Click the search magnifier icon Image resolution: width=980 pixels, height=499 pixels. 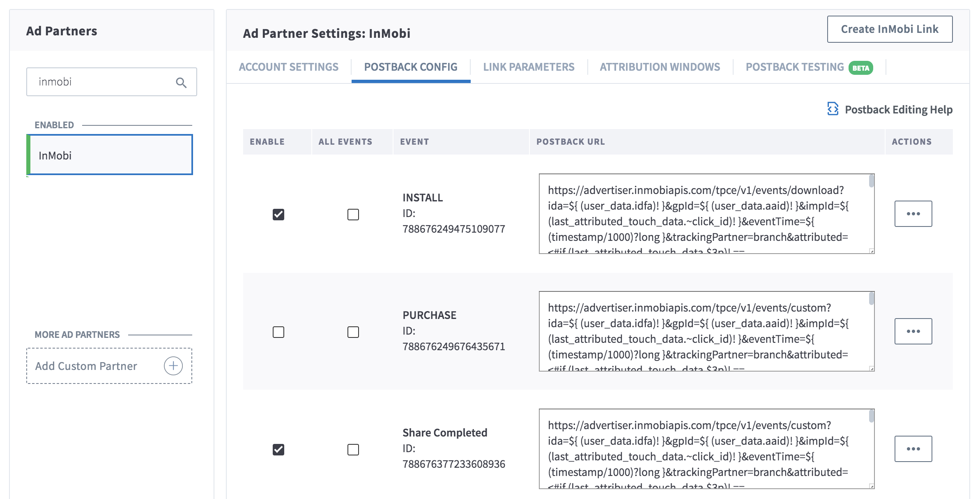(181, 83)
